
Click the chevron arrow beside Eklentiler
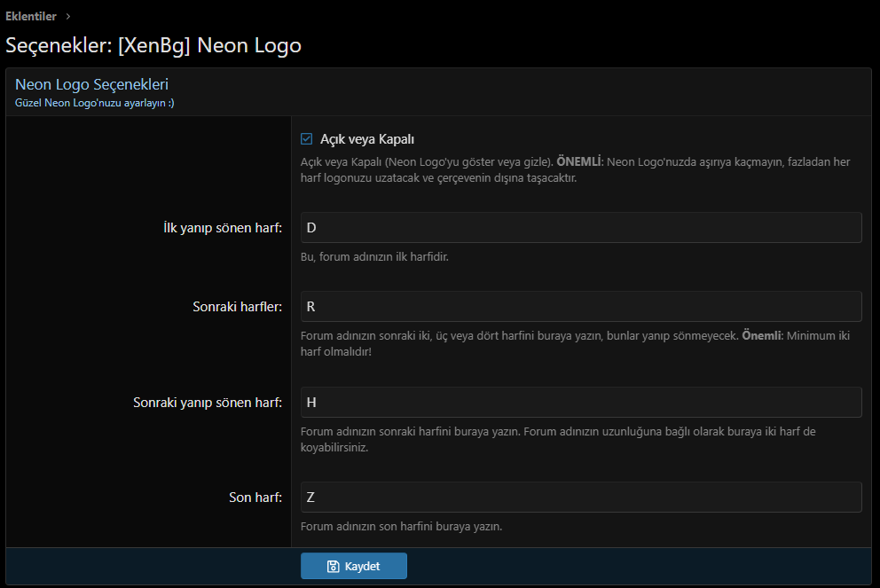click(67, 16)
